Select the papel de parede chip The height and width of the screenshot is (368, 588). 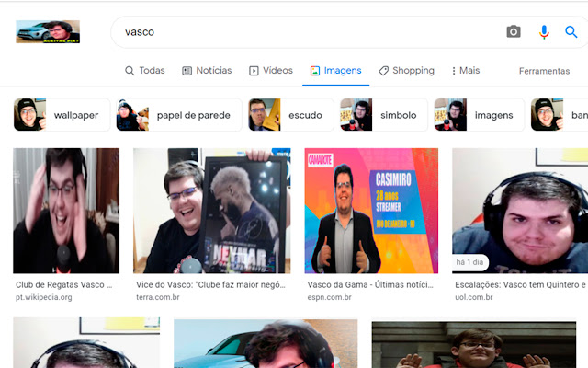click(179, 115)
